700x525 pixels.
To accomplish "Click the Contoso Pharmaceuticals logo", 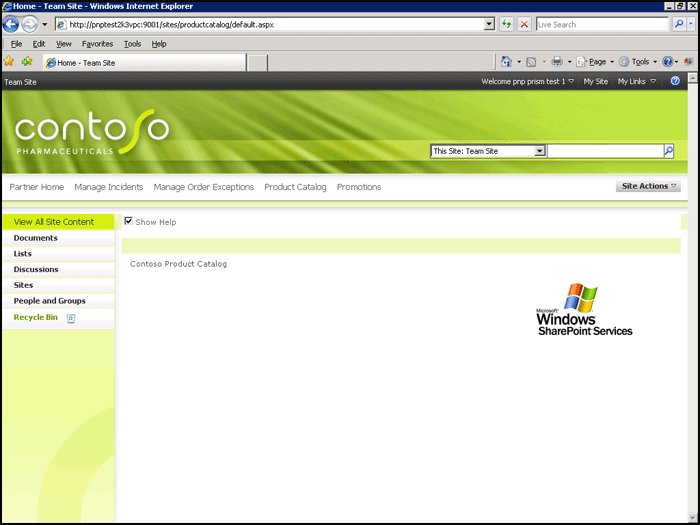I will (92, 132).
